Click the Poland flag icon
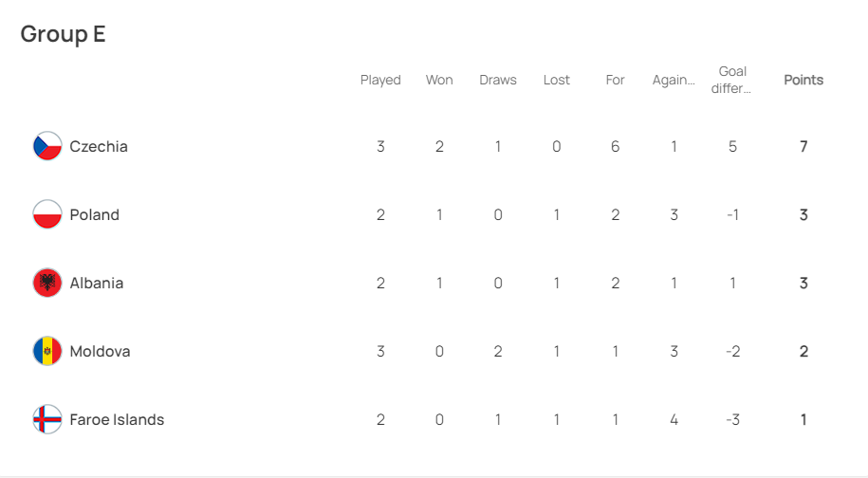Screen dimensions: 868x478 coord(47,214)
